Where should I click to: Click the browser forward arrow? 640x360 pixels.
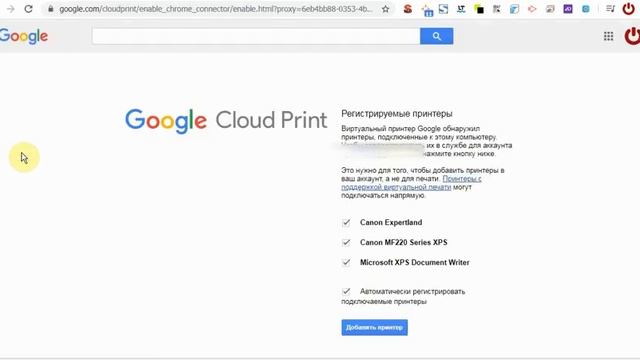11,9
